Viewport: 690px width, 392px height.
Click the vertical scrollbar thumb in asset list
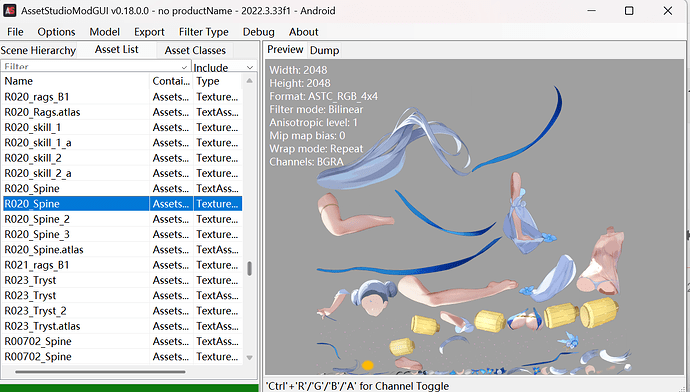coord(250,268)
